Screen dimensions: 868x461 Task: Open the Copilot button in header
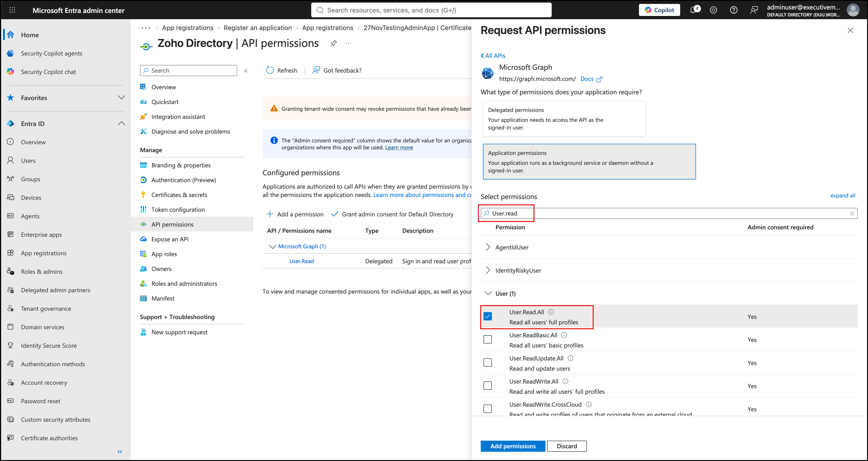point(659,10)
